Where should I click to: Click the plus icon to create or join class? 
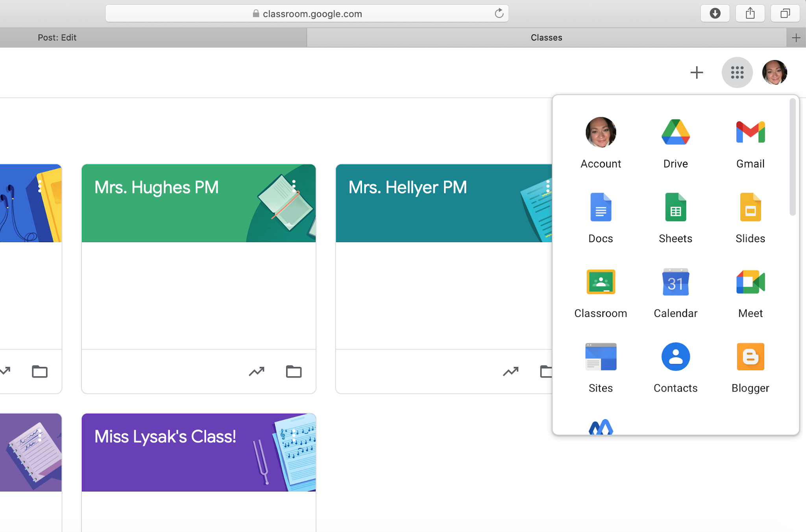[x=697, y=72]
